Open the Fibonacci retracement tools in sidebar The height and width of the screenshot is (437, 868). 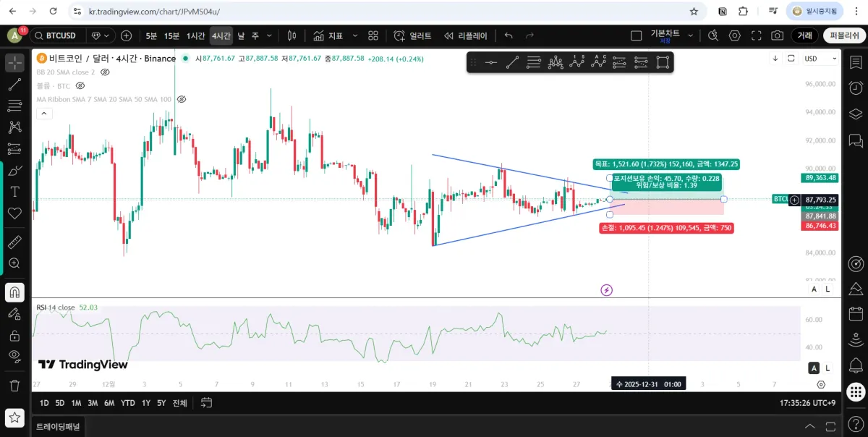pos(14,106)
